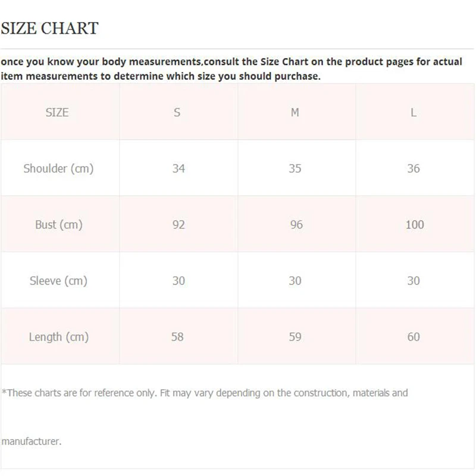Screen dimensions: 476x476
Task: Select the L size column header
Action: pyautogui.click(x=414, y=112)
